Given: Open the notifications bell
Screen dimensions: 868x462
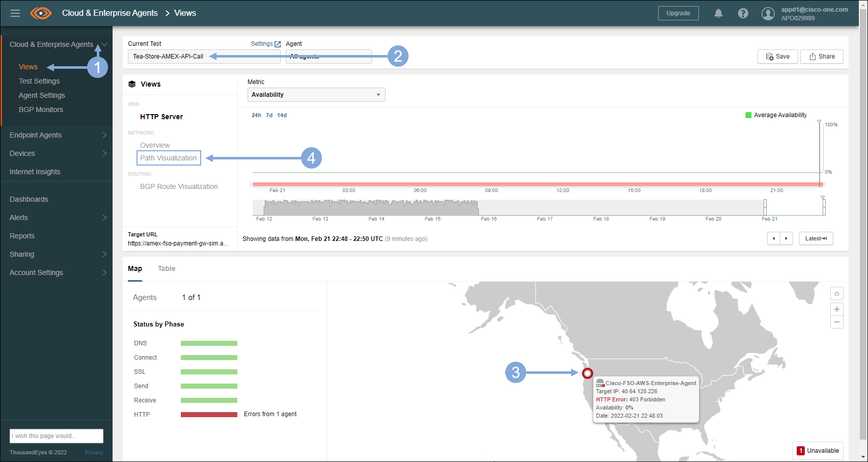Looking at the screenshot, I should [x=718, y=13].
